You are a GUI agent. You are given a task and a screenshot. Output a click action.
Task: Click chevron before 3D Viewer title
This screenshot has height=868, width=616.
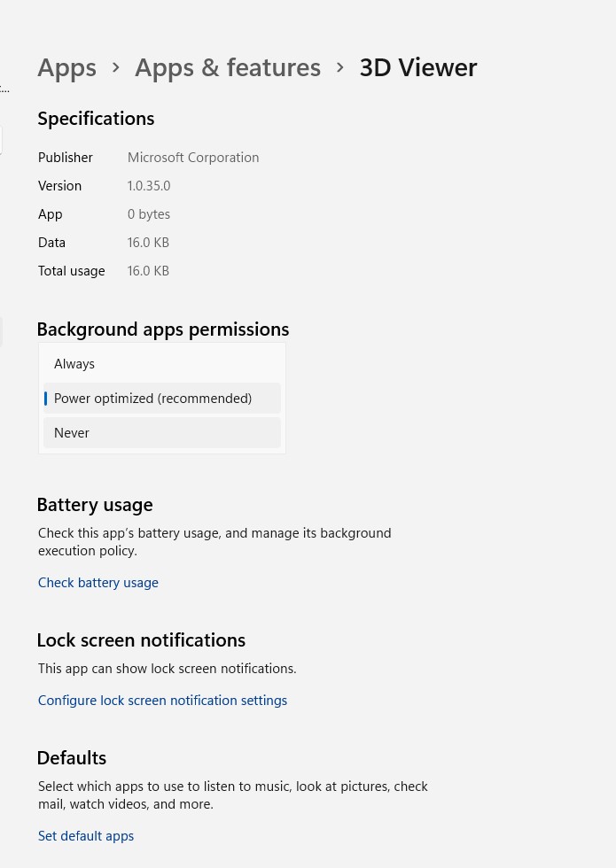[x=340, y=68]
